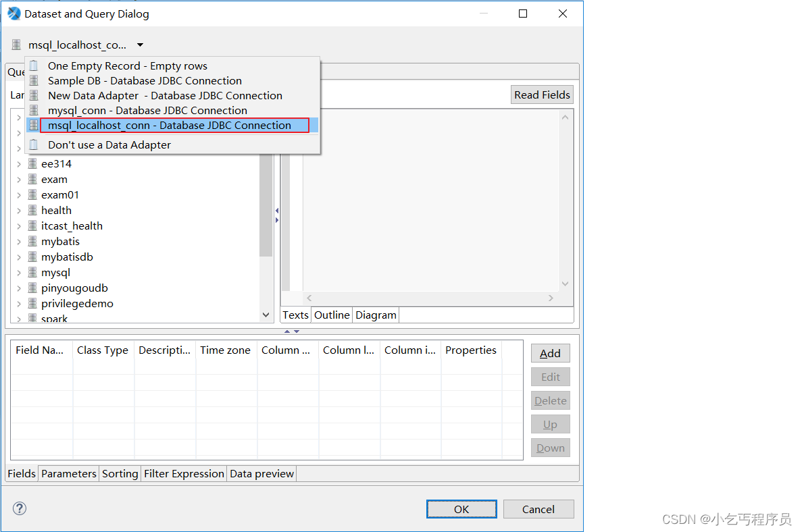
Task: Click the pinyougoudb database icon
Action: [x=32, y=288]
